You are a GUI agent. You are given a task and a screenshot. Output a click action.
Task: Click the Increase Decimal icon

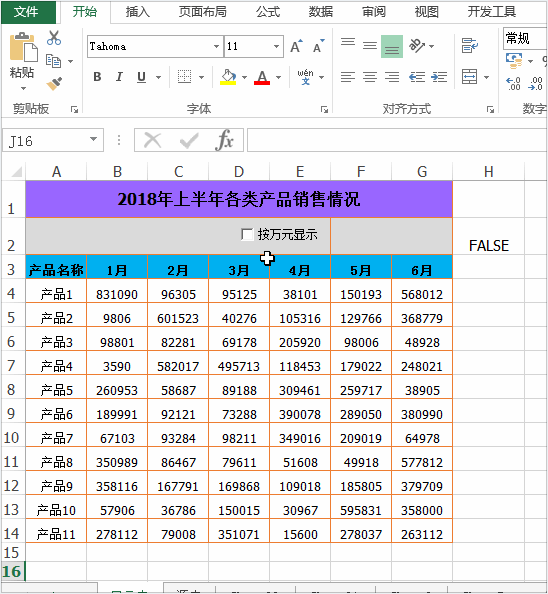tap(514, 83)
